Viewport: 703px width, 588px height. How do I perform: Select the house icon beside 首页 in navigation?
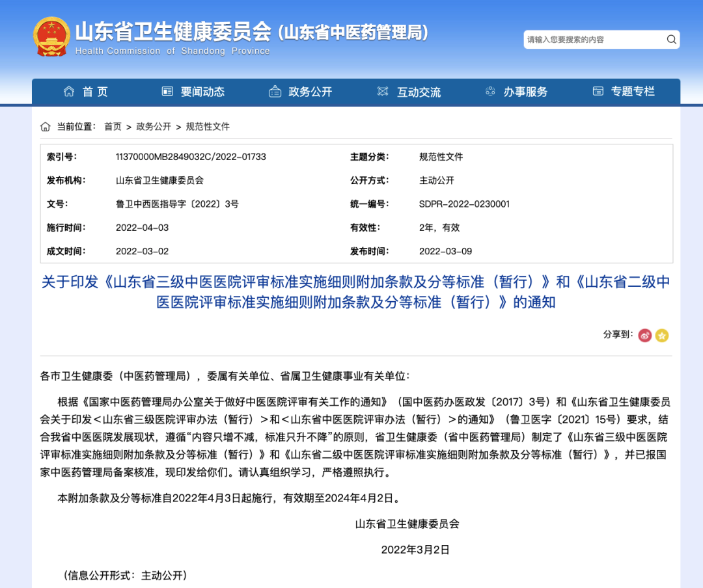point(69,91)
